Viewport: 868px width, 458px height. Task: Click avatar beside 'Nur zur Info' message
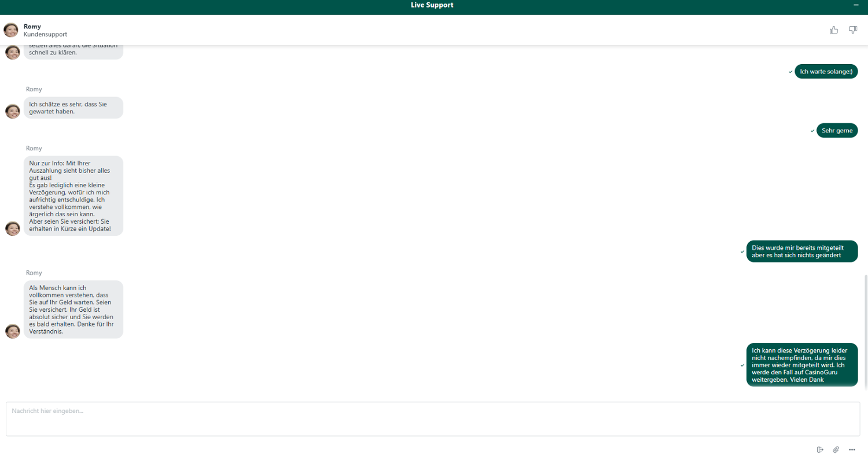[x=13, y=228]
